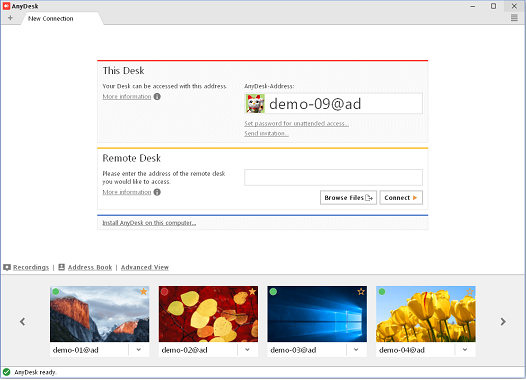This screenshot has height=380, width=526.
Task: Open the demo-03@ad Windows desktop thumbnail
Action: (317, 314)
